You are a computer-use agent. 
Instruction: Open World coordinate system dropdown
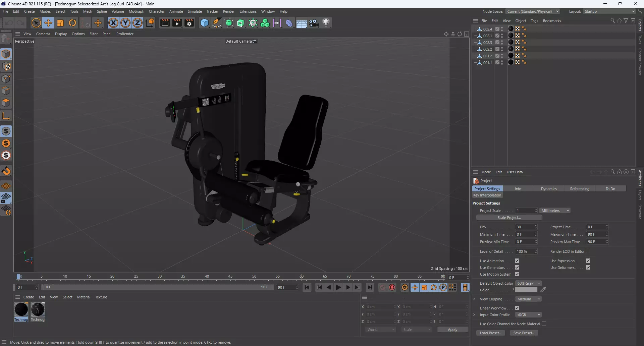coord(381,330)
